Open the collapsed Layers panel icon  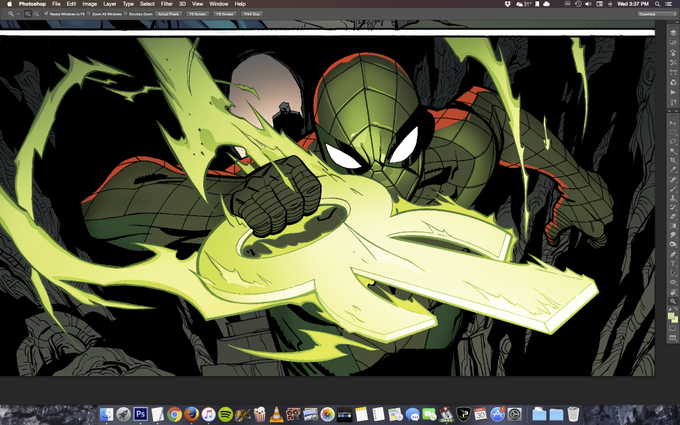click(x=673, y=33)
